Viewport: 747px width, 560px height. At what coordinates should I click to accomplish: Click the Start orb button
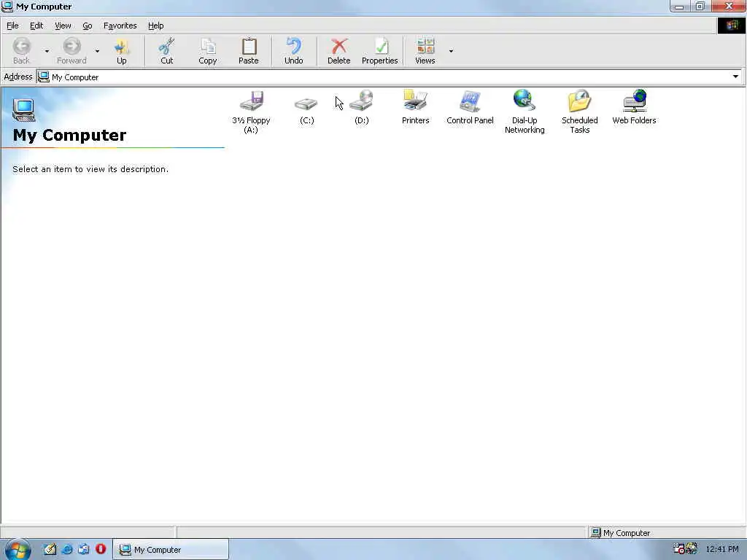(18, 550)
